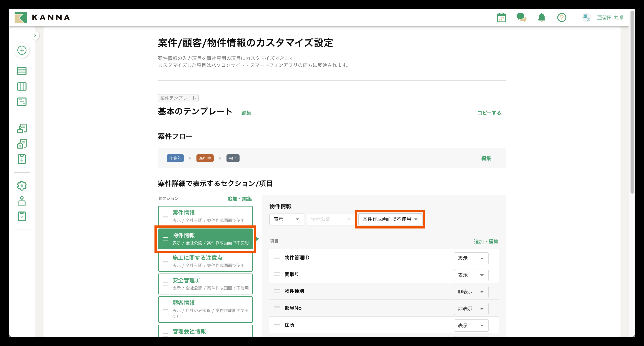Click the plus create button in sidebar
The height and width of the screenshot is (346, 644).
pos(22,50)
